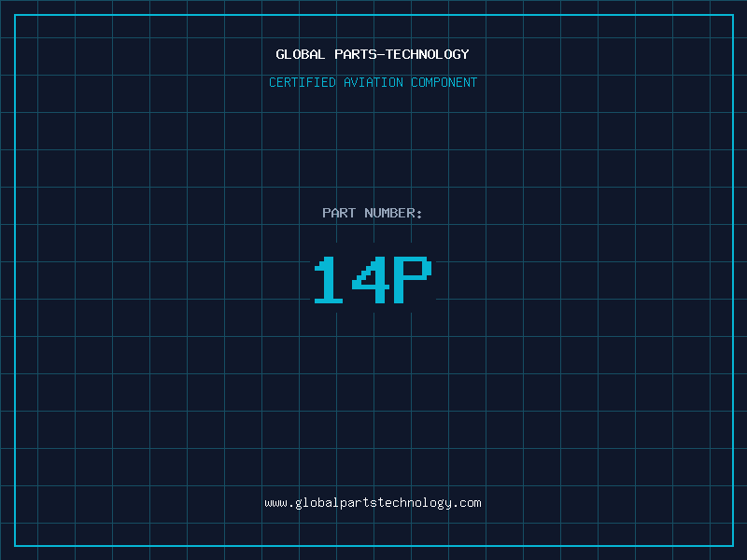Select the CERTIFIED AVIATION COMPONENT subtitle

[x=373, y=82]
